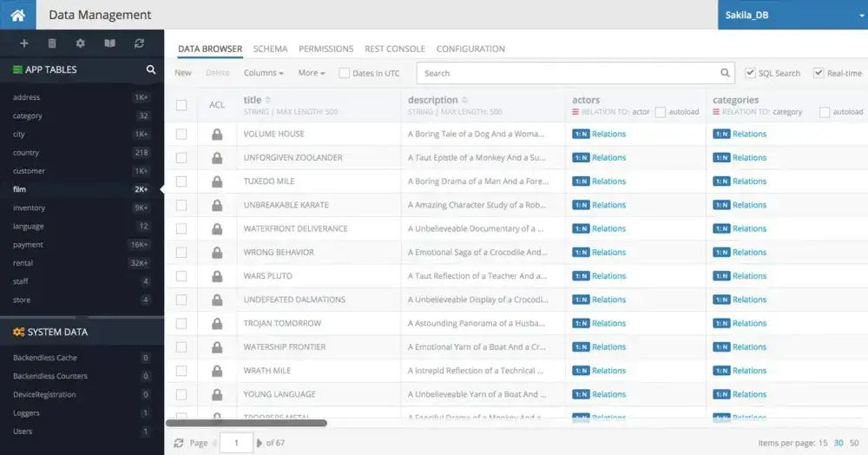
Task: Open actors Relations for VOLUME HOUSE
Action: pyautogui.click(x=599, y=134)
